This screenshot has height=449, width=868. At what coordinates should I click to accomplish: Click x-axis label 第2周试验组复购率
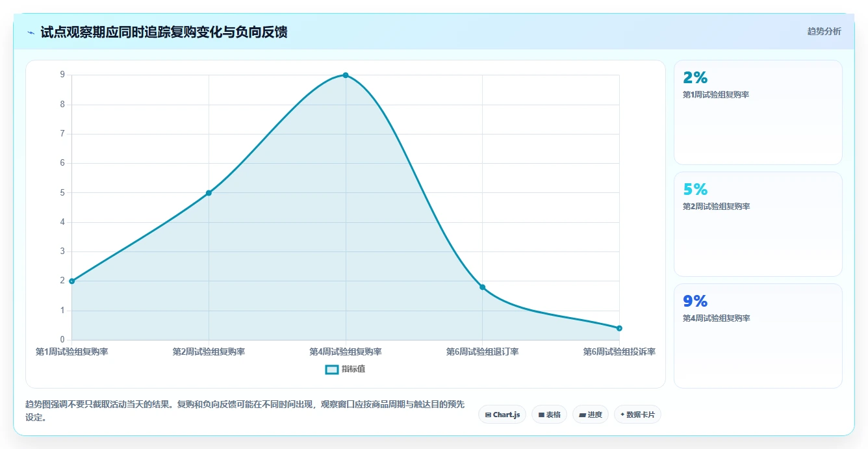tap(209, 352)
